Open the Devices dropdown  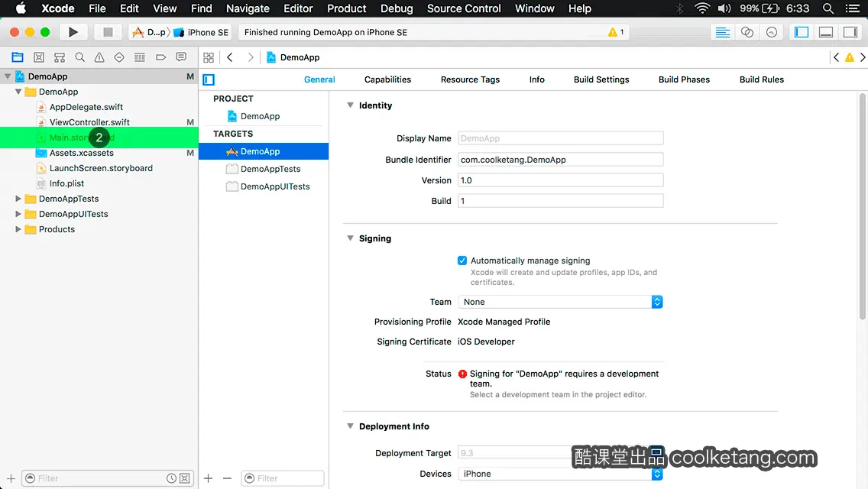pyautogui.click(x=560, y=474)
